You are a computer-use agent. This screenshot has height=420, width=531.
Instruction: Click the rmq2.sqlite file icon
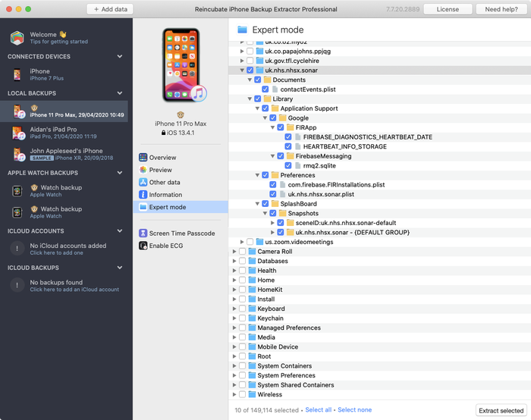[297, 165]
